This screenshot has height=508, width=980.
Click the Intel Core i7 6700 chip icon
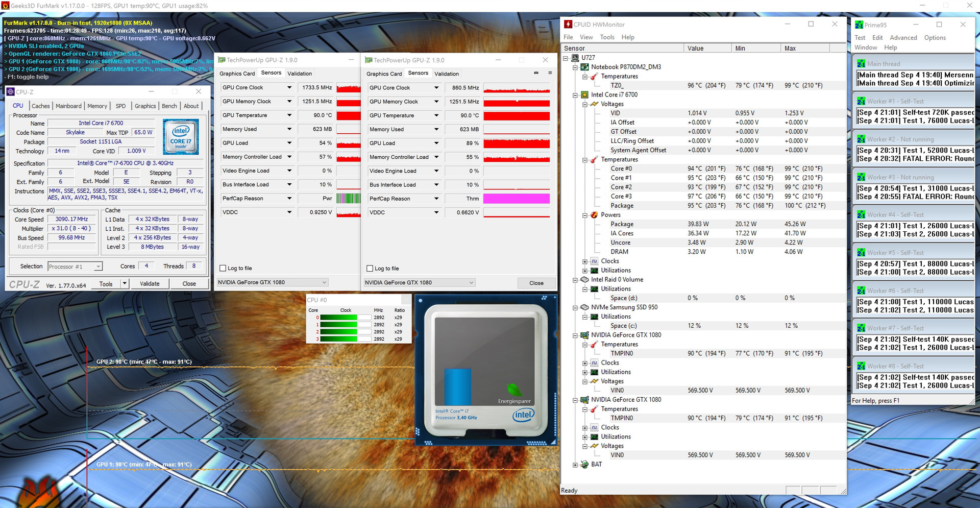coord(585,94)
